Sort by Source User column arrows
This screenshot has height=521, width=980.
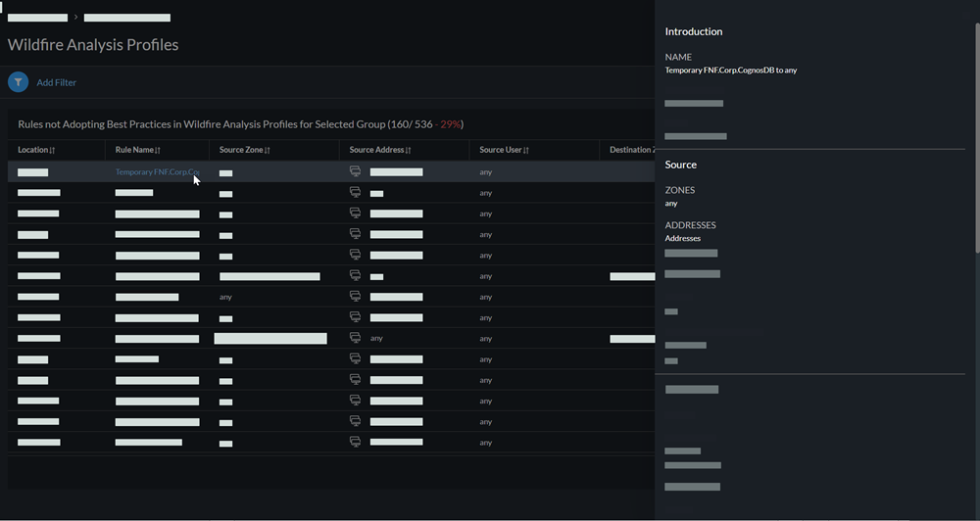point(526,151)
